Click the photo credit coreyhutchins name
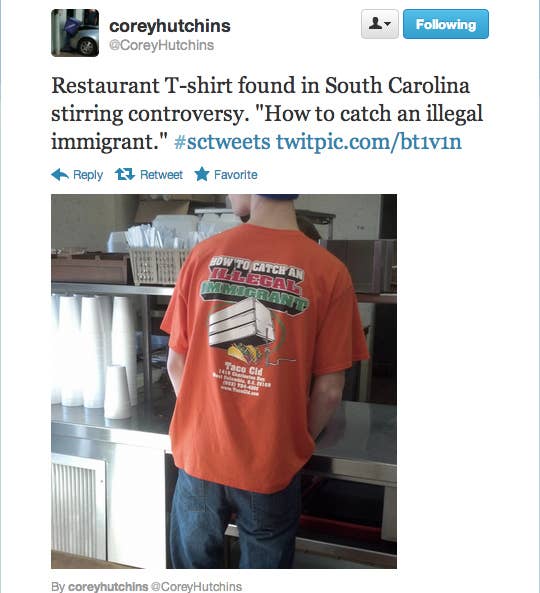This screenshot has height=593, width=540. 108,587
